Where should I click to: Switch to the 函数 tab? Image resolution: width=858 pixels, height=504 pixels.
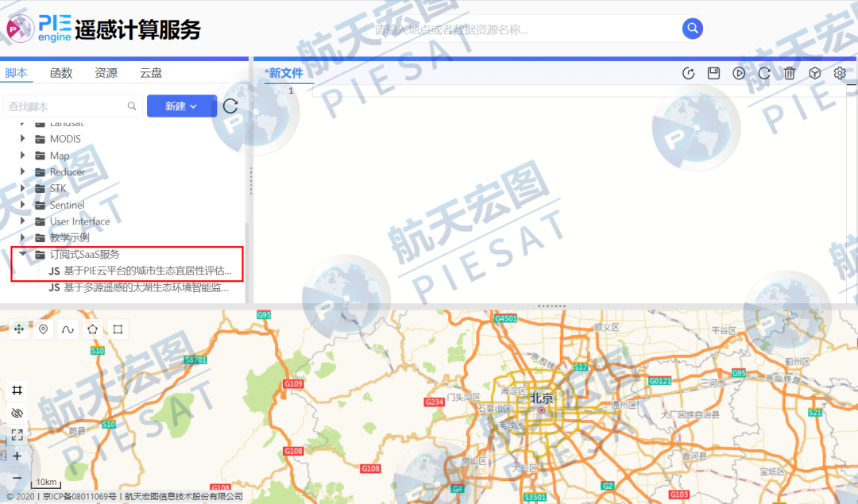tap(60, 72)
